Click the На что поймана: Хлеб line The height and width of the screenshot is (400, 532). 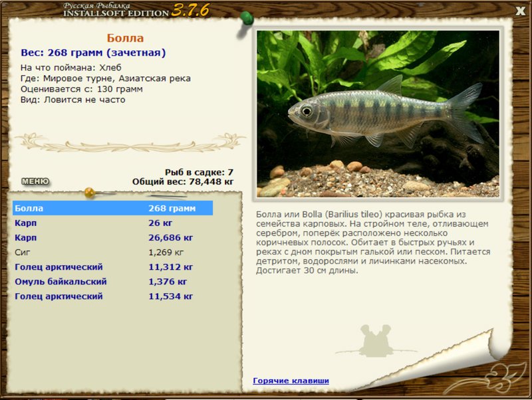(71, 68)
